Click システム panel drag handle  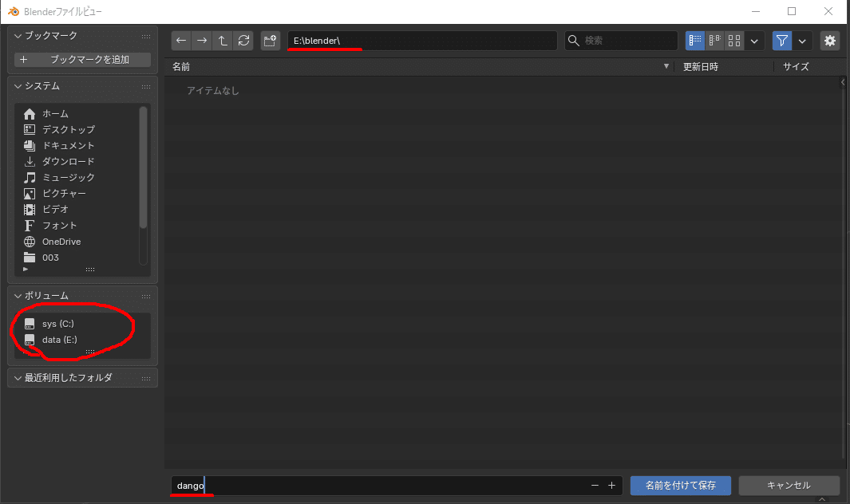(x=146, y=87)
